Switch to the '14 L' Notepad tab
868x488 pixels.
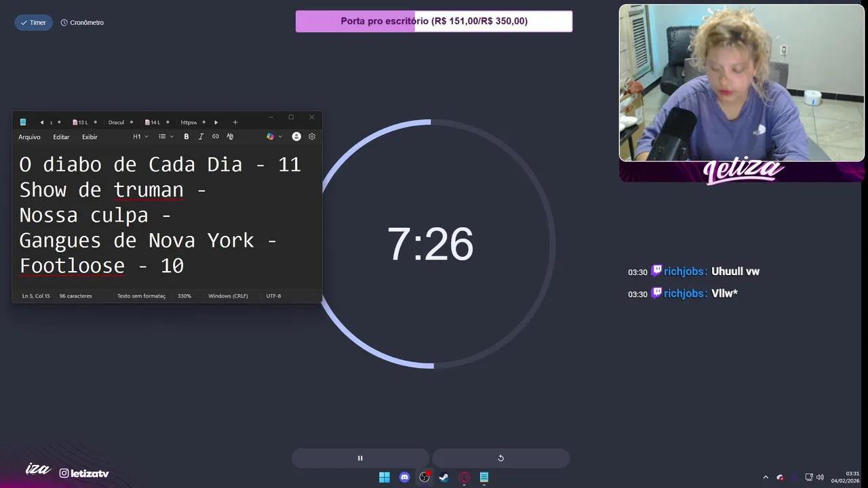pyautogui.click(x=155, y=123)
